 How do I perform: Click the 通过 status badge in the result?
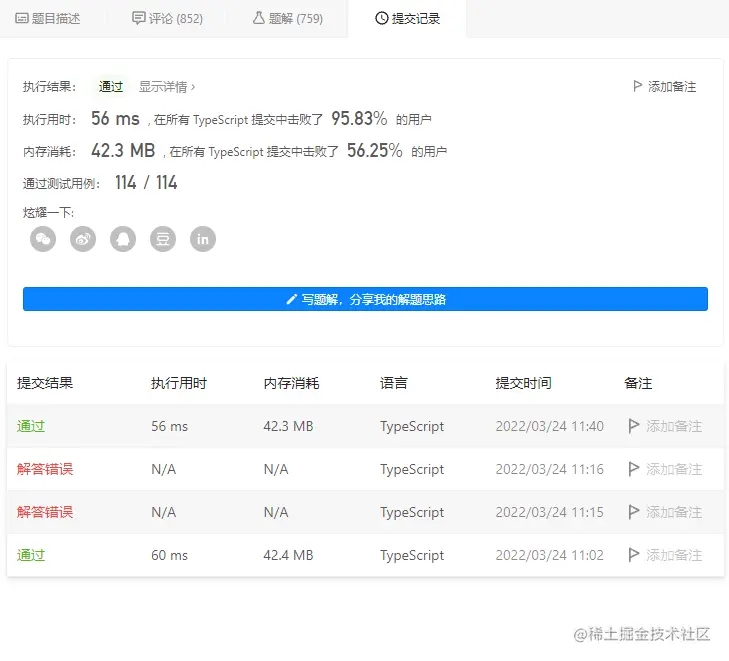click(111, 87)
